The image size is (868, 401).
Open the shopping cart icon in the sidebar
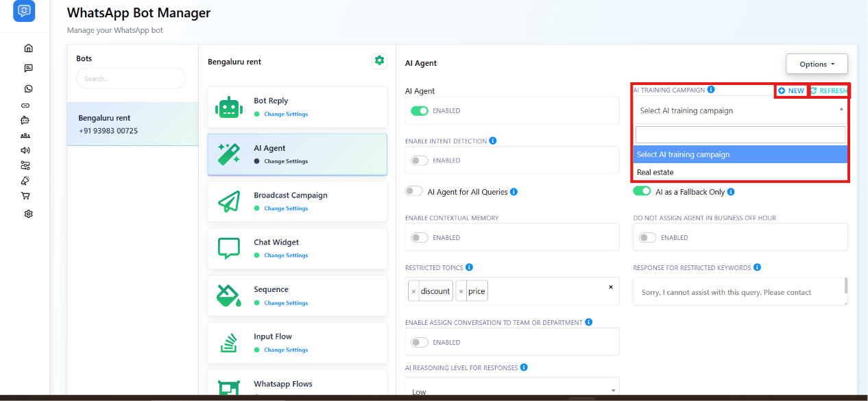tap(25, 195)
